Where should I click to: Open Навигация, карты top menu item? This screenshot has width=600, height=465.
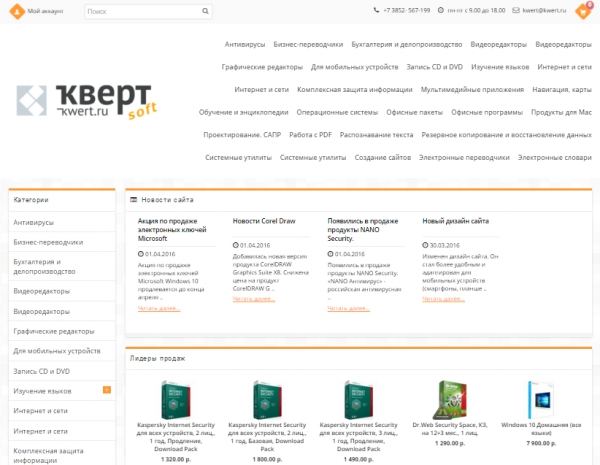click(562, 90)
